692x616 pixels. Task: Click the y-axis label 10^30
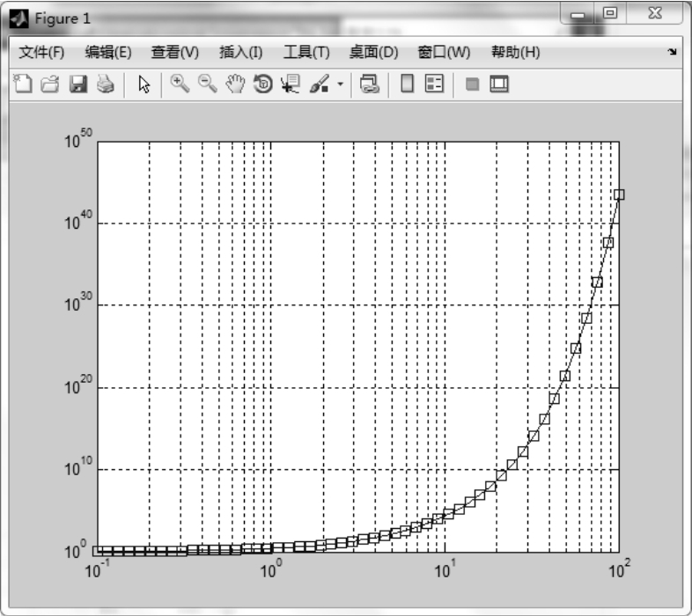[78, 302]
